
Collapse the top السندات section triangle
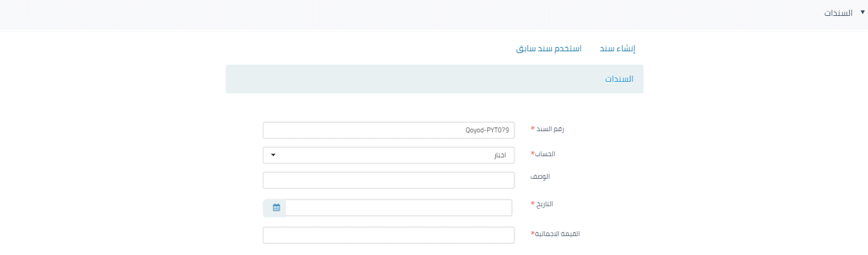pyautogui.click(x=863, y=12)
